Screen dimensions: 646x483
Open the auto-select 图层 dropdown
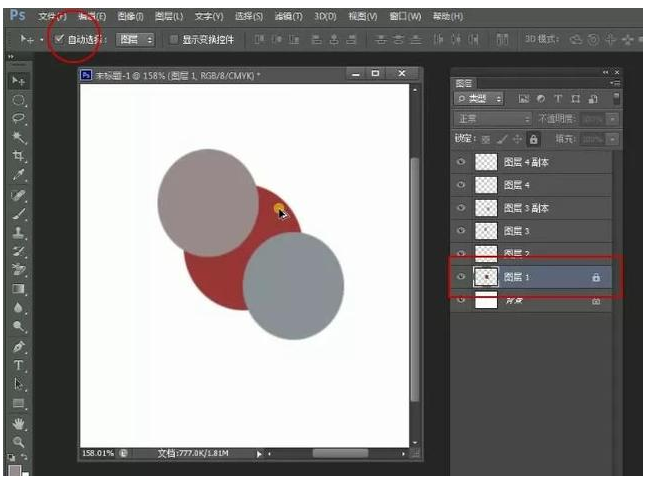click(x=135, y=40)
